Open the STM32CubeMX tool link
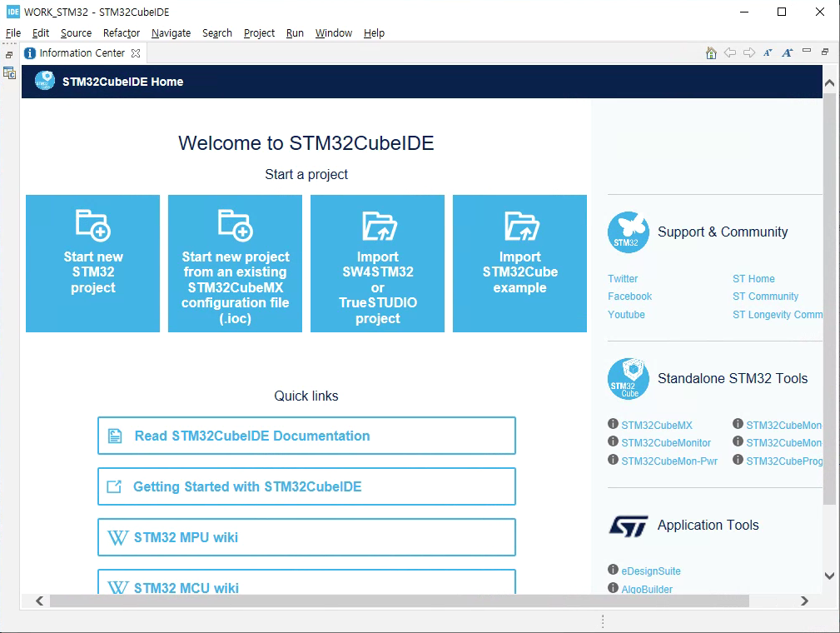The width and height of the screenshot is (840, 633). coord(657,425)
